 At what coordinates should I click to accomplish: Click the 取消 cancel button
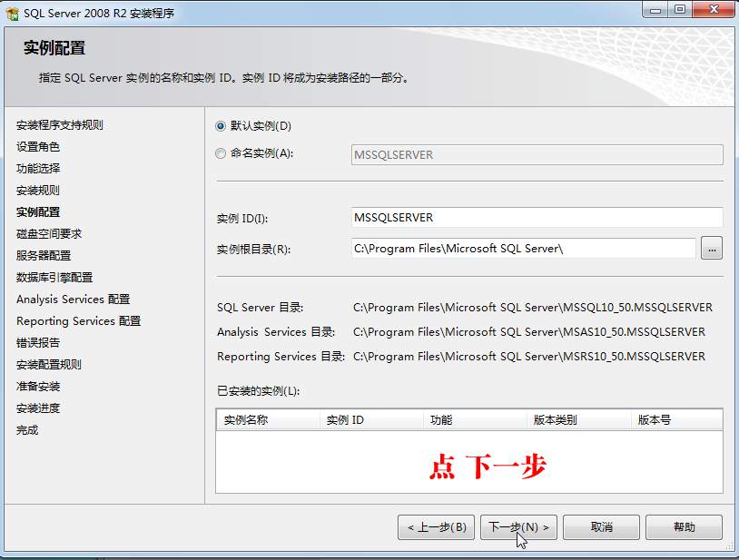(601, 527)
